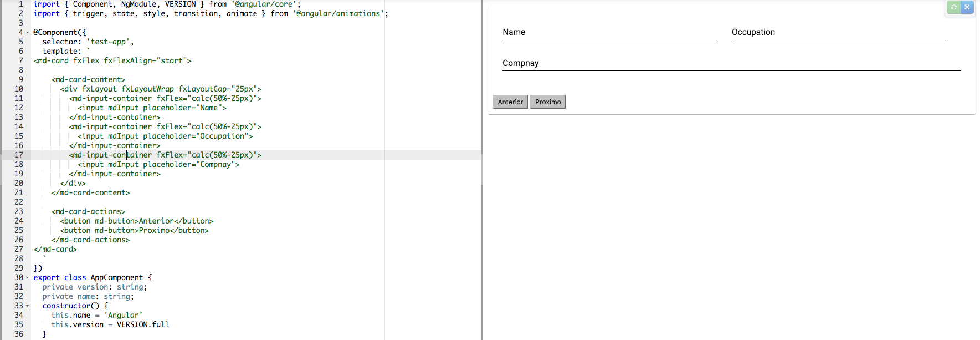Fold the AppComponent class at line 30
This screenshot has width=980, height=340.
(x=27, y=277)
